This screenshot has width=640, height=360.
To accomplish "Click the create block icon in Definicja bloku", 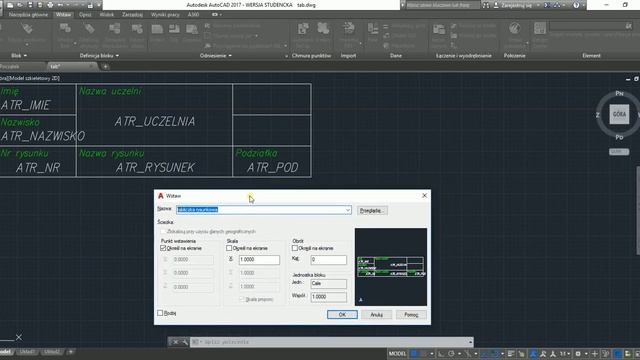I will (x=65, y=29).
